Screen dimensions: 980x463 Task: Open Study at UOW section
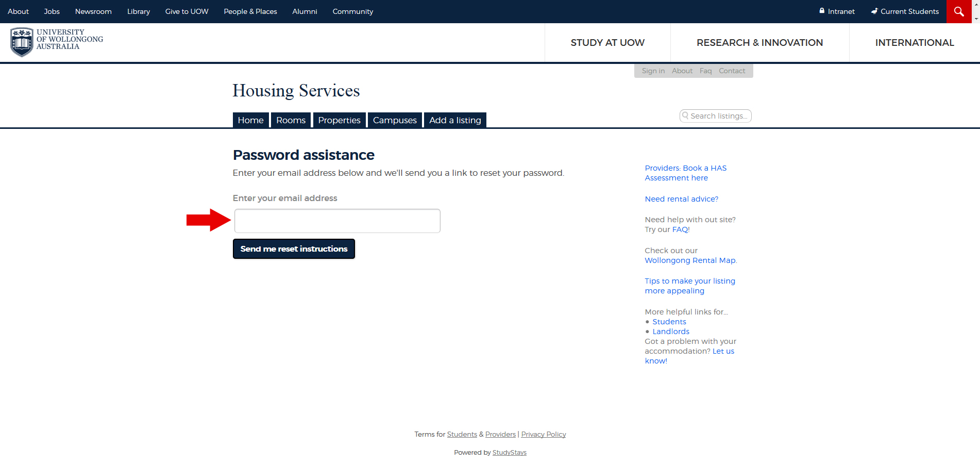pyautogui.click(x=607, y=43)
